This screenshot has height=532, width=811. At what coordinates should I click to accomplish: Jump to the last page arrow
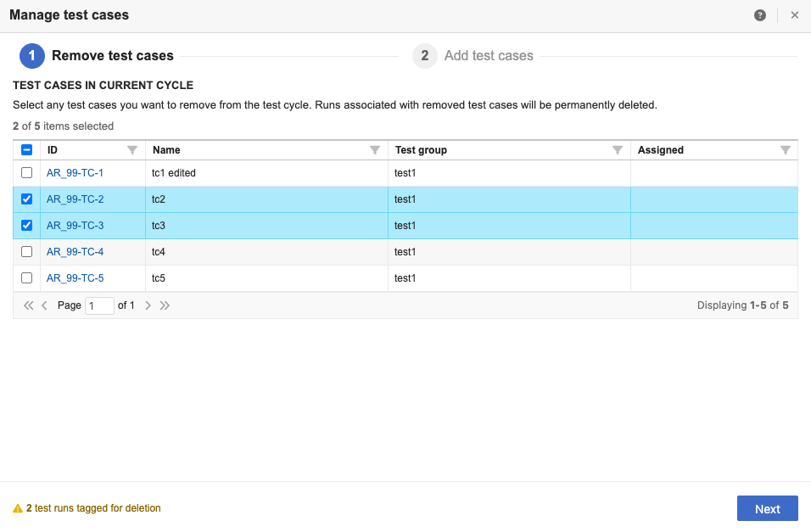pos(165,305)
